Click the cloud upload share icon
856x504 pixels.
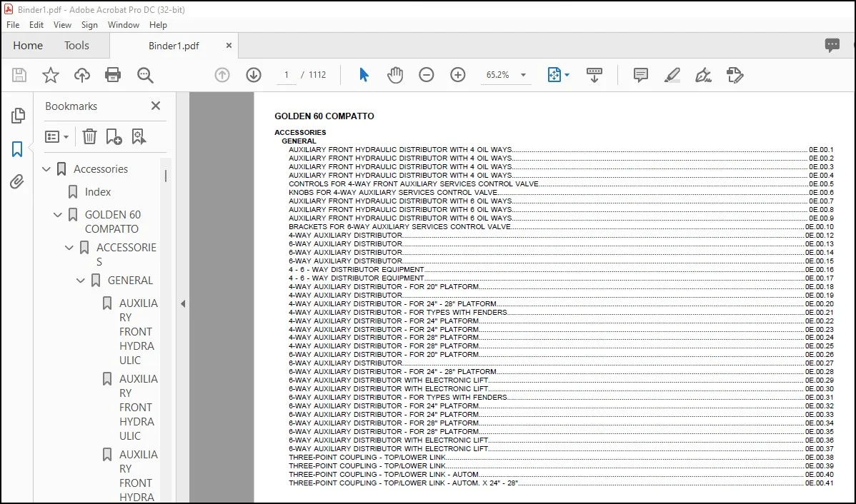click(x=82, y=75)
